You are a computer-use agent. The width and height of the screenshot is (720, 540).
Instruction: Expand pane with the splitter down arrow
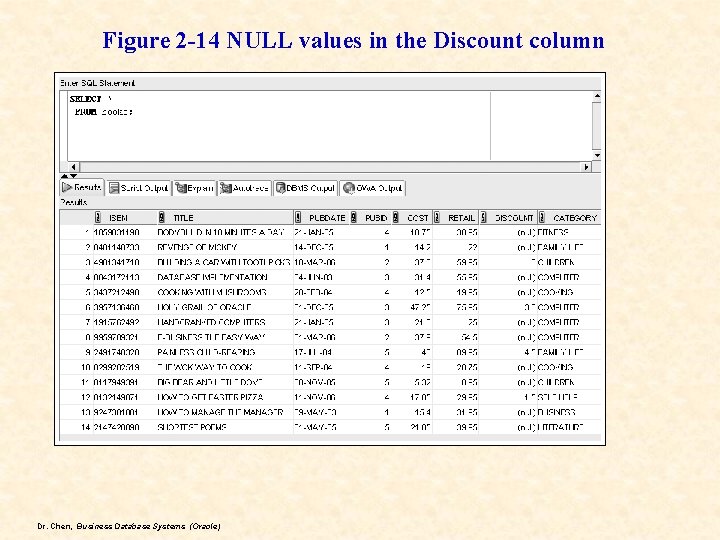coord(73,176)
